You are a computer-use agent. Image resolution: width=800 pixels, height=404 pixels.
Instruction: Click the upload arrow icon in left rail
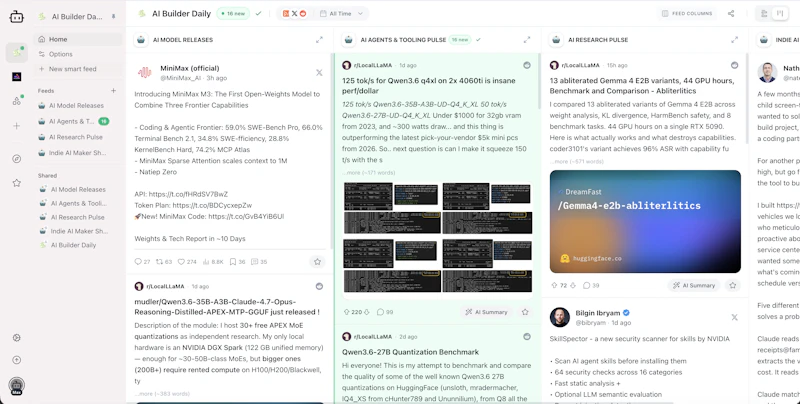[16, 360]
